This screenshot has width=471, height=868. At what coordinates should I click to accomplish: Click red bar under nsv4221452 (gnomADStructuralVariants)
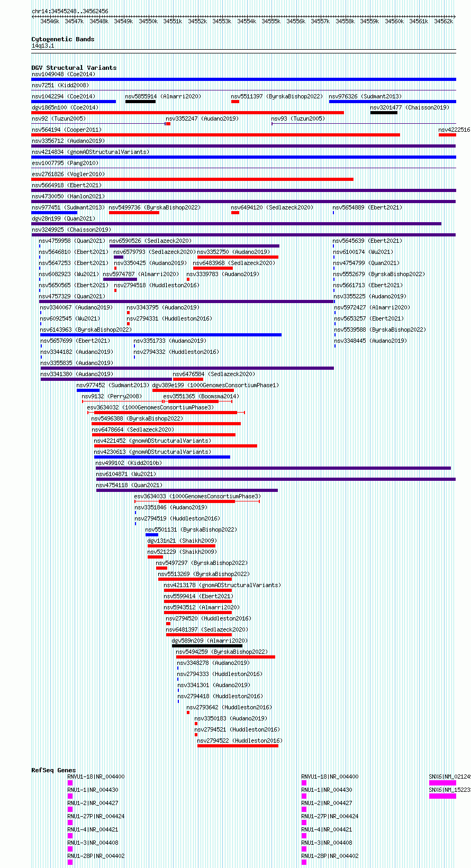(176, 446)
